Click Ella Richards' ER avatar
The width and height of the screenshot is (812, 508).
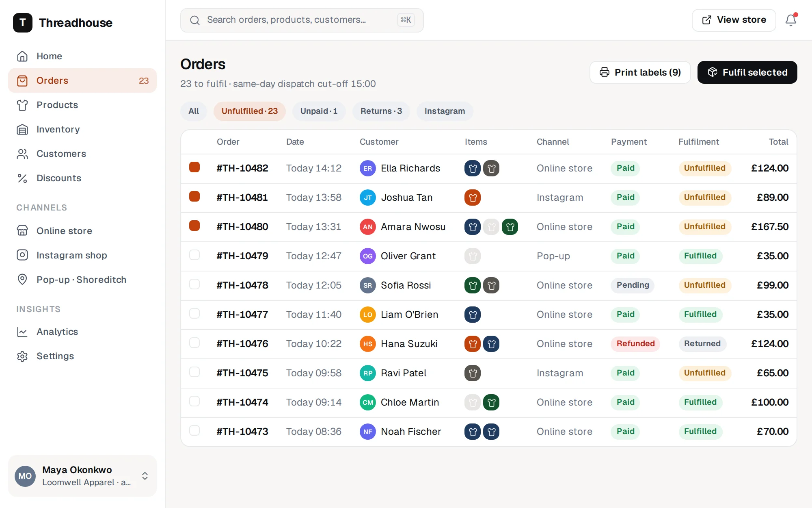[368, 168]
